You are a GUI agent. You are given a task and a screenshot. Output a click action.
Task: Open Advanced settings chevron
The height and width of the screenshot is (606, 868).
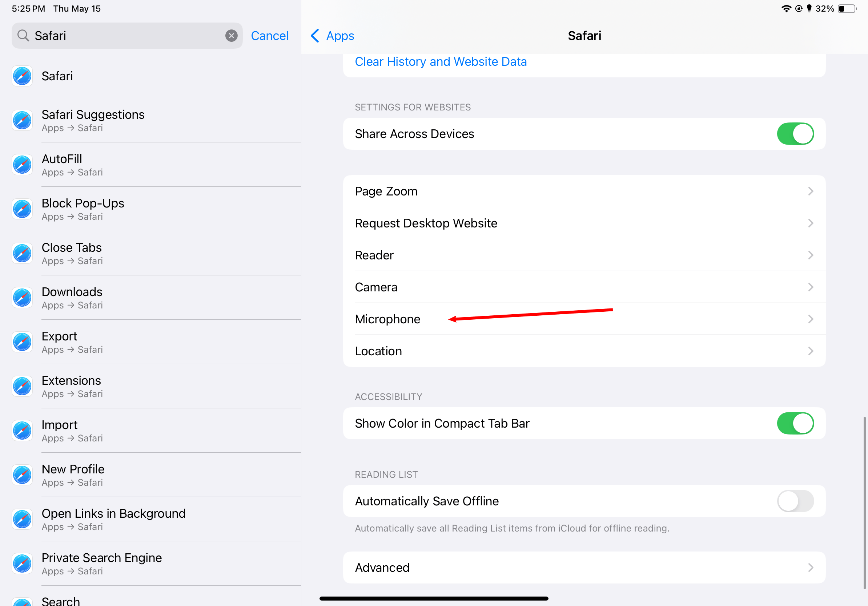coord(811,567)
